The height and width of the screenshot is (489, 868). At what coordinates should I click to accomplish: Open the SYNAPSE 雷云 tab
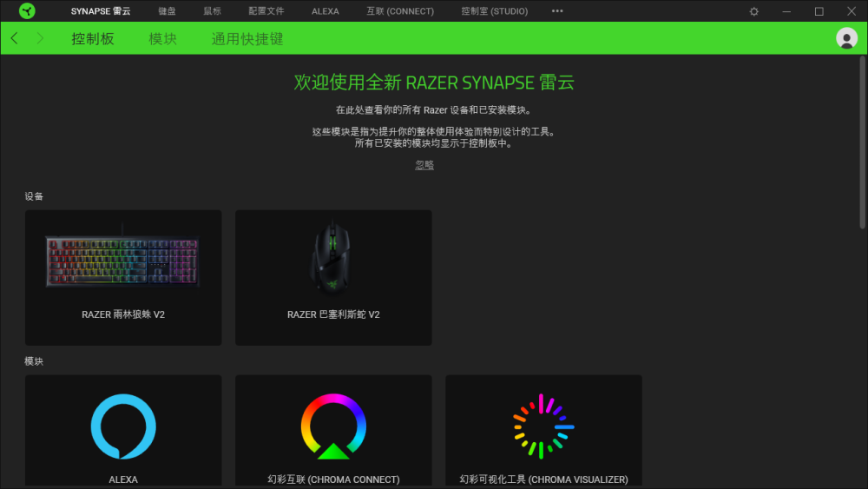100,11
